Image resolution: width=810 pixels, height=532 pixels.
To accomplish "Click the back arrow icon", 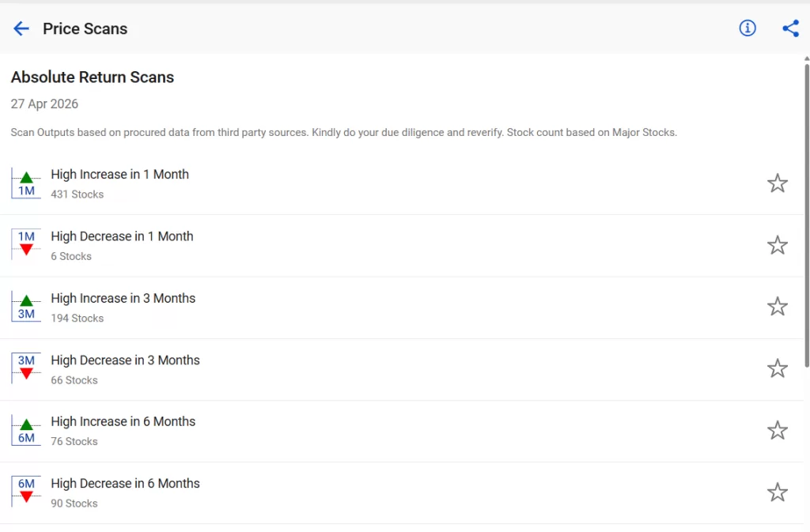I will click(21, 28).
